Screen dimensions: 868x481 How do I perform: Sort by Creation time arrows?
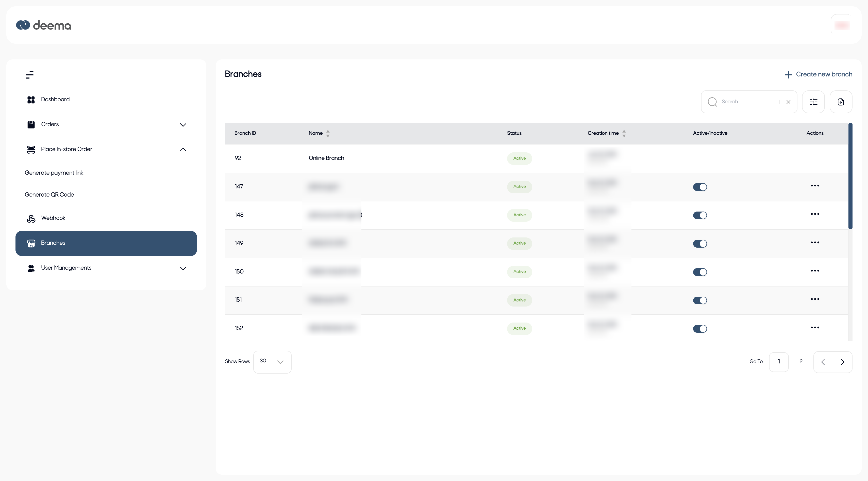624,133
